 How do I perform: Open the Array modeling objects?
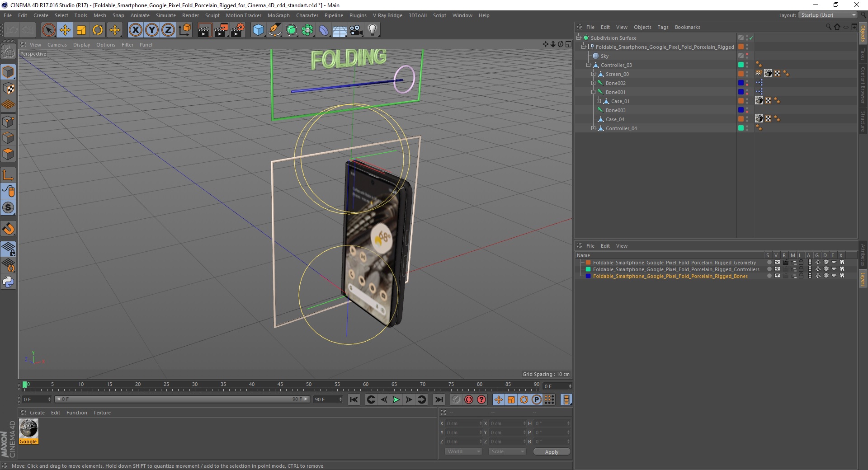[307, 30]
